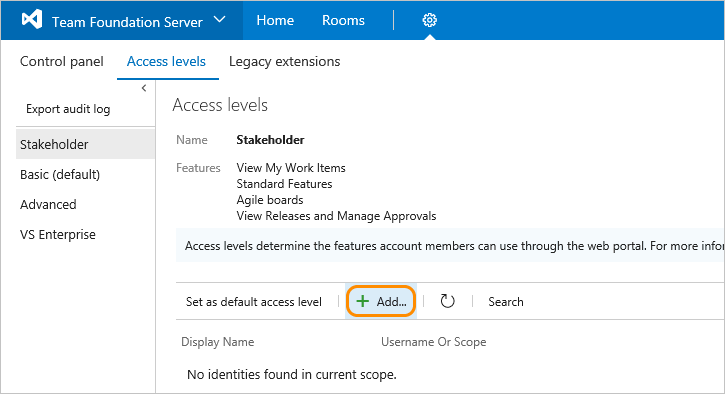The width and height of the screenshot is (725, 394).
Task: Select the Access levels tab
Action: tap(166, 62)
